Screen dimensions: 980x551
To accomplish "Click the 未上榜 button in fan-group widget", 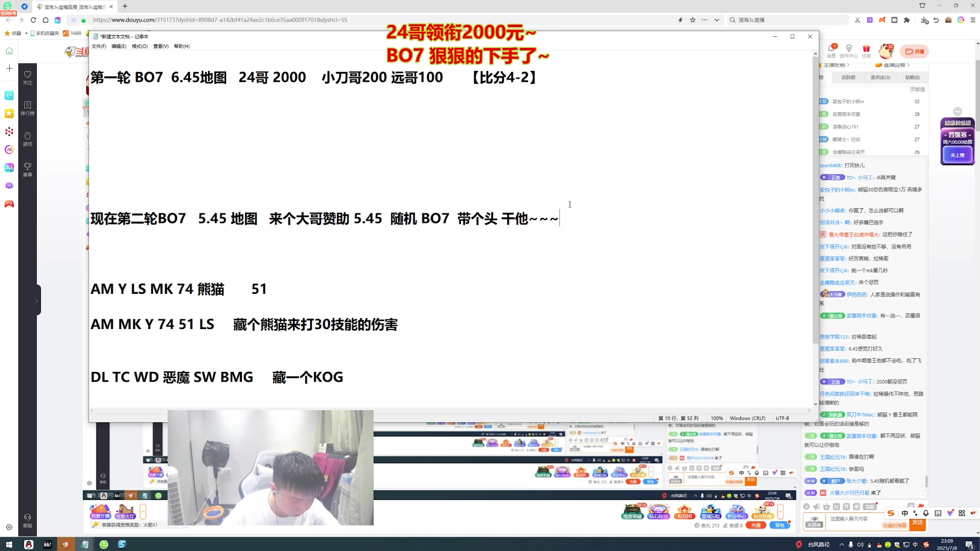I will (958, 155).
